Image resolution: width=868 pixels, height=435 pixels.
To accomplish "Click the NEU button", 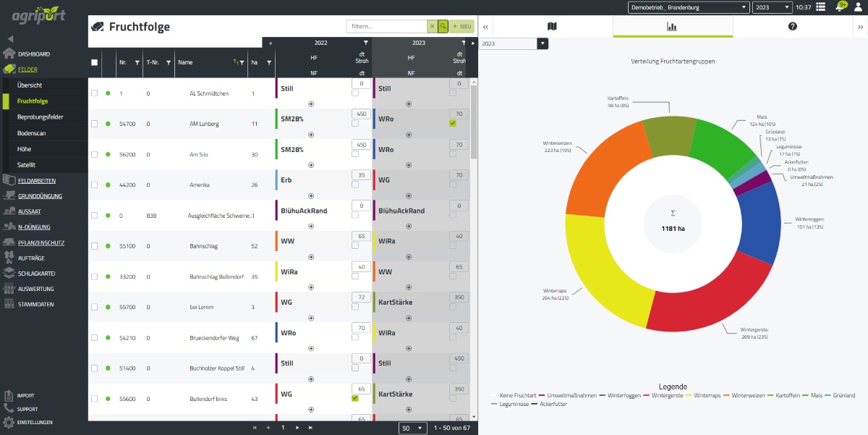I will coord(461,26).
